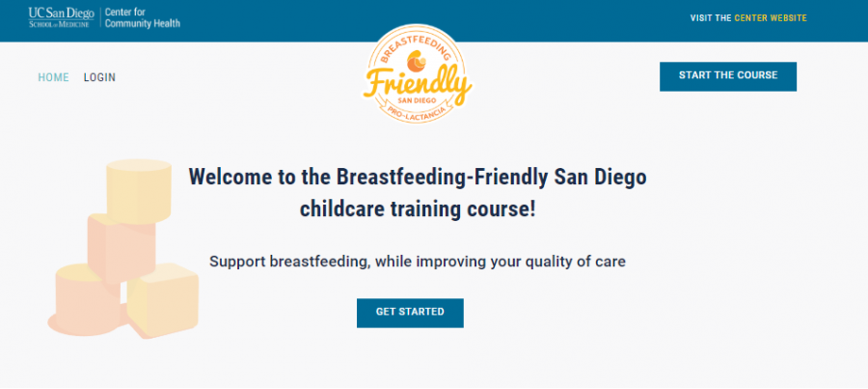The width and height of the screenshot is (868, 389).
Task: Click the large pink block at the stack's base
Action: coord(85,300)
